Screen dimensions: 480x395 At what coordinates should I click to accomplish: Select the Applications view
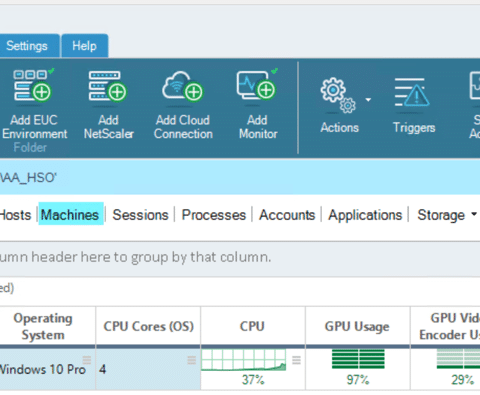(x=365, y=215)
